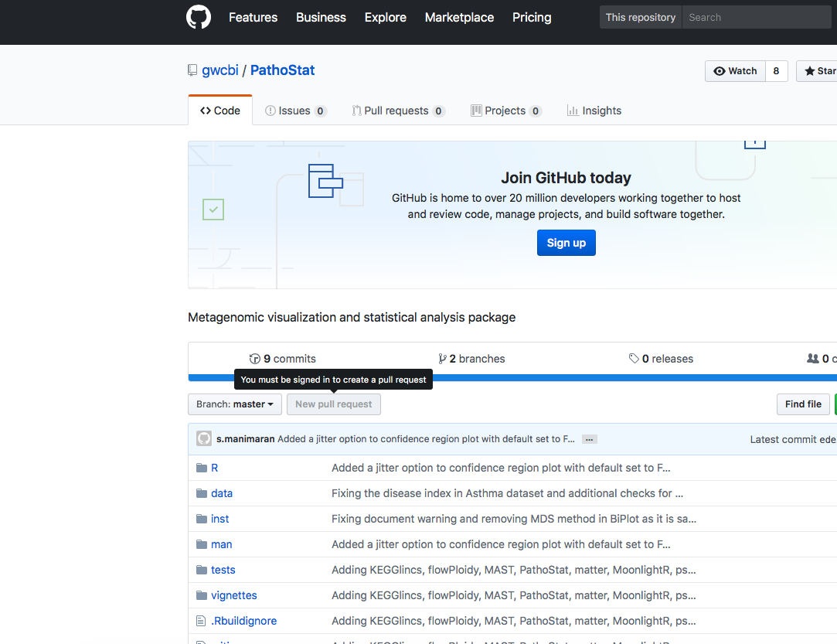Click the Issues count badge 0
The width and height of the screenshot is (837, 644).
click(x=320, y=111)
